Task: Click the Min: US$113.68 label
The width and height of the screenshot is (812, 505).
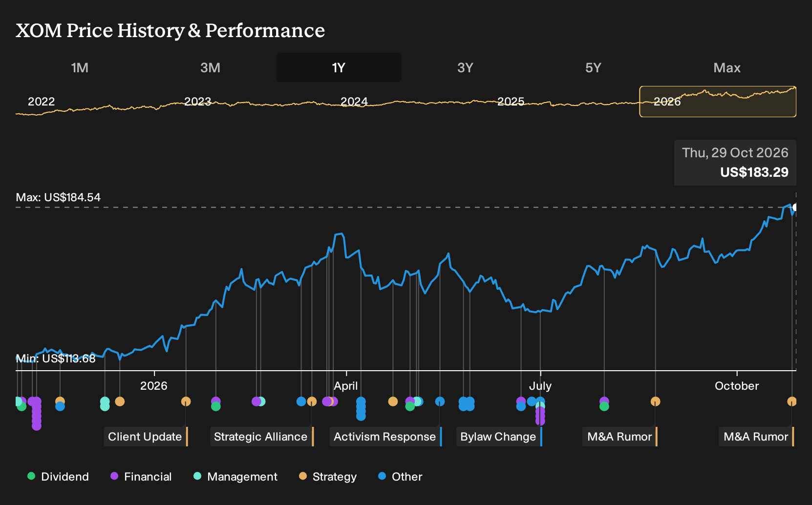Action: click(x=56, y=358)
